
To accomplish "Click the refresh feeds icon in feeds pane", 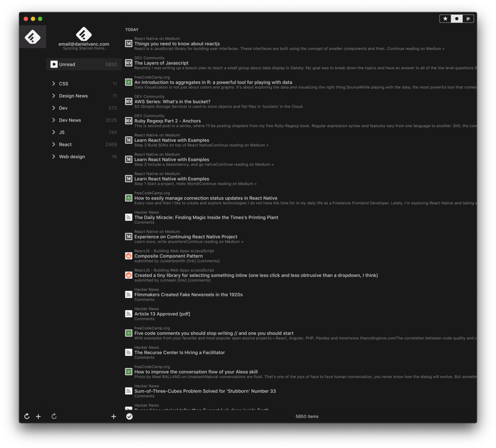I will coord(54,416).
